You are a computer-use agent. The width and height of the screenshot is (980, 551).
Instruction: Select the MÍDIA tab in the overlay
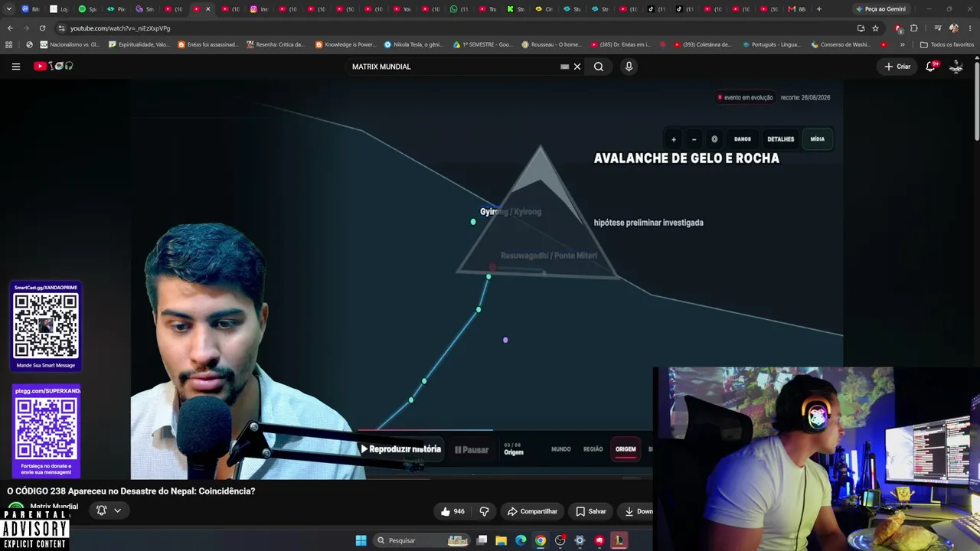point(818,139)
